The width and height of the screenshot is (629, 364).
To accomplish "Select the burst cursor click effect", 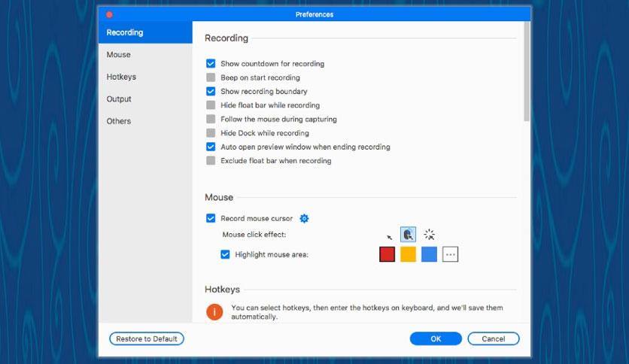I will point(429,235).
